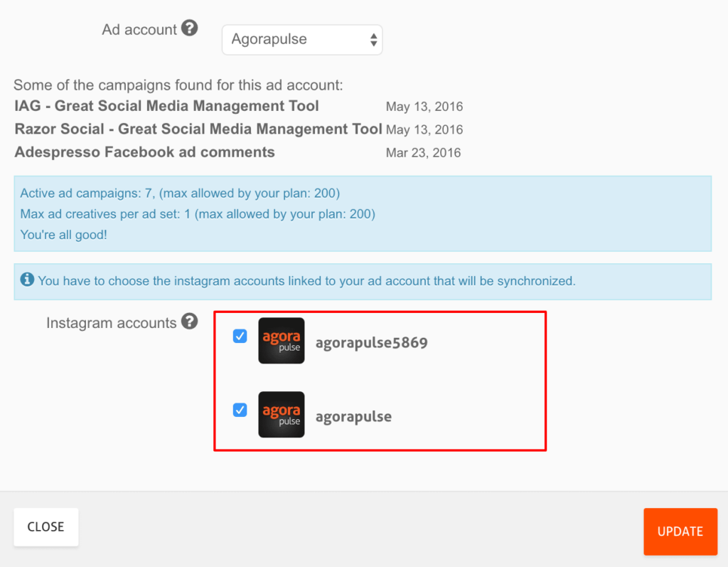Click the May 13, 2016 date for IAG campaign
Image resolution: width=728 pixels, height=567 pixels.
[424, 107]
